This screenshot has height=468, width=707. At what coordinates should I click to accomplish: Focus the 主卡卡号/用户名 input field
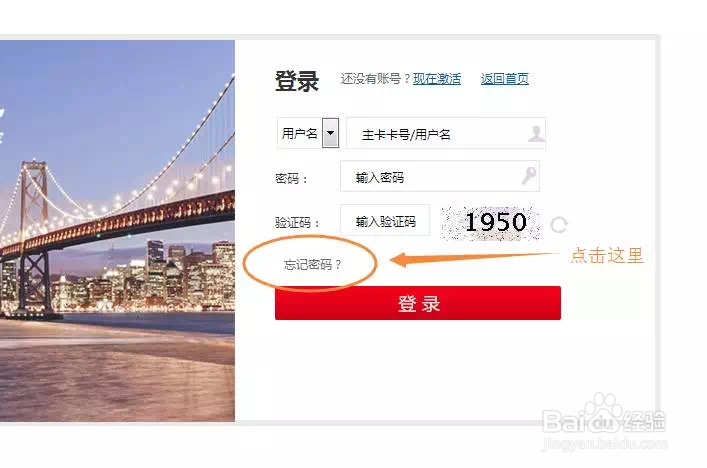(446, 133)
